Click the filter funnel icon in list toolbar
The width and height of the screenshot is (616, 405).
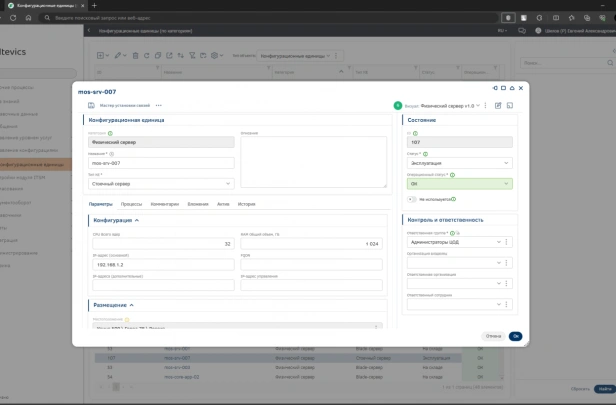[x=192, y=56]
